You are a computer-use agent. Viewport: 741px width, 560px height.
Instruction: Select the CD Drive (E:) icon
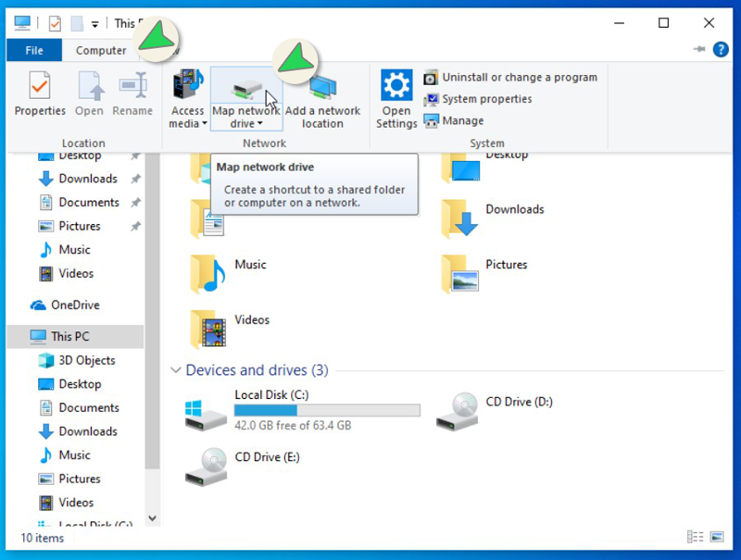point(206,466)
